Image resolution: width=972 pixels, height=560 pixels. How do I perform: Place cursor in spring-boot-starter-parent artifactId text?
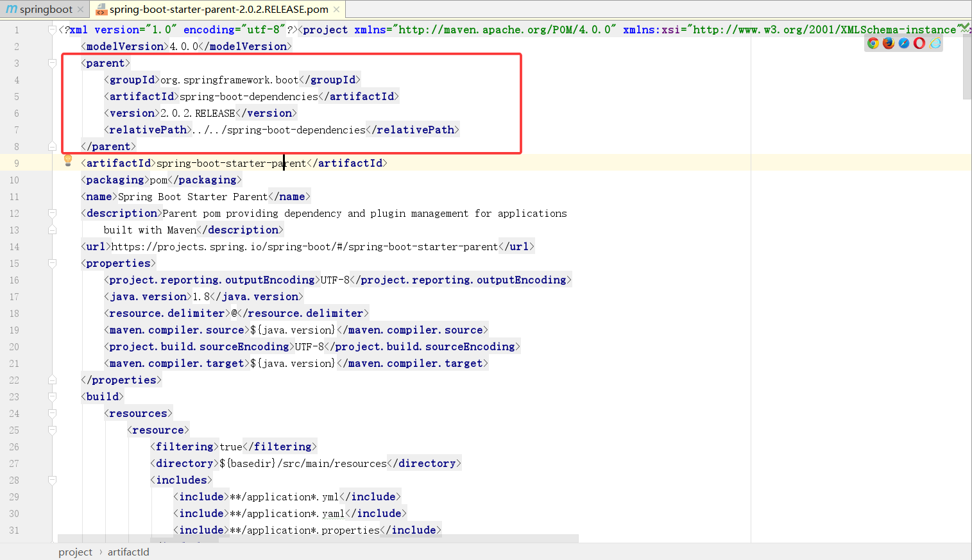(231, 163)
